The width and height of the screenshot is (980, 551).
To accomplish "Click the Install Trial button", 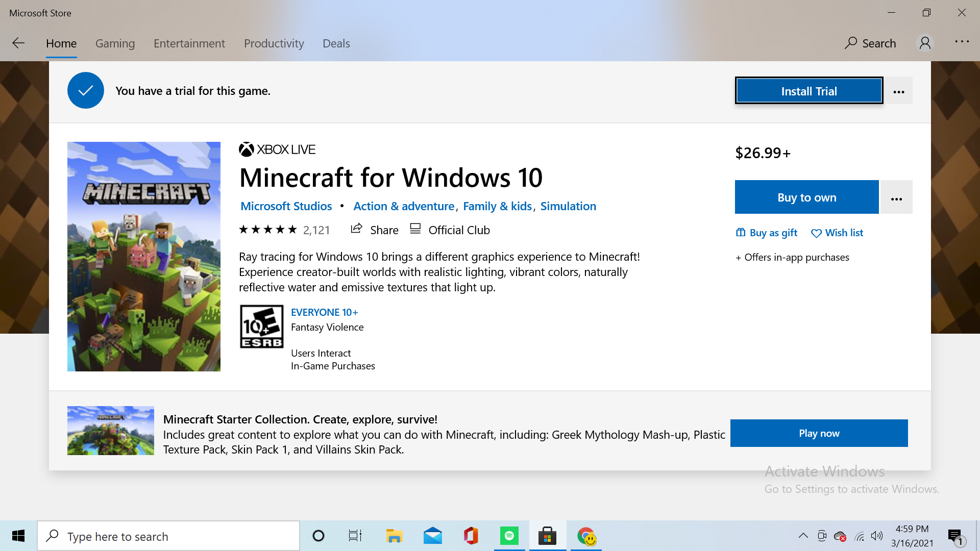I will coord(808,91).
